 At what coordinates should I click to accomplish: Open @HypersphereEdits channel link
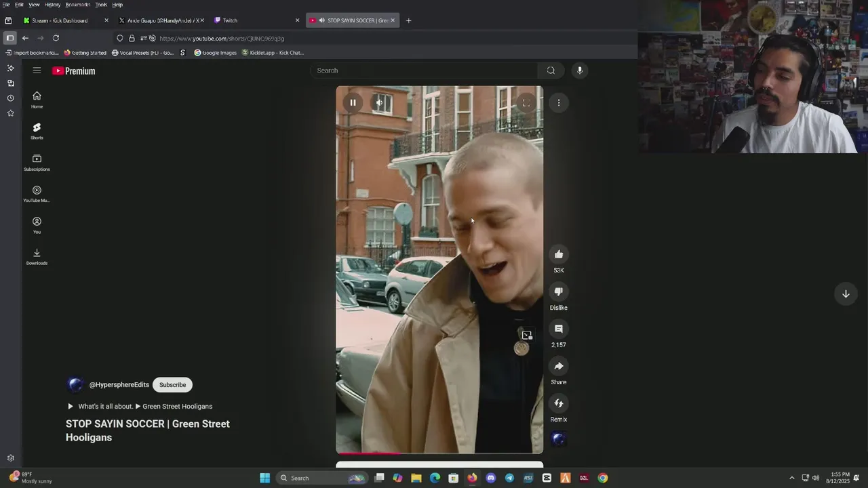click(x=119, y=385)
